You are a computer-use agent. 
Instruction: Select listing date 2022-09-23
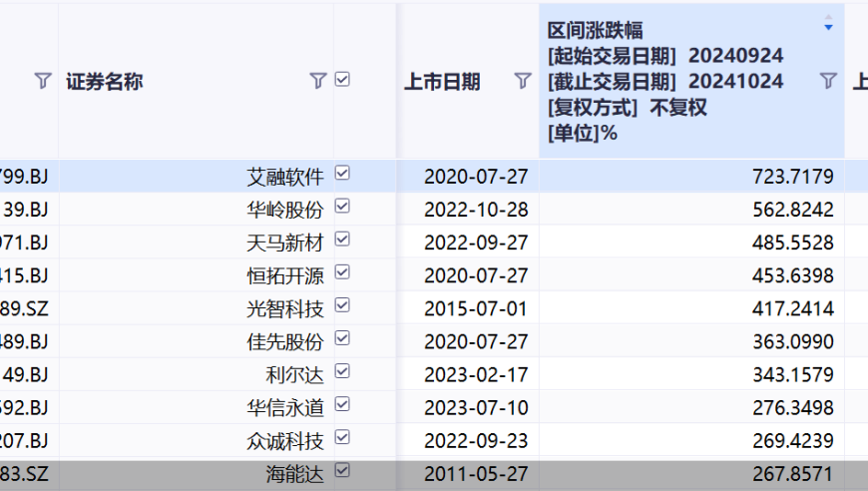[x=476, y=441]
